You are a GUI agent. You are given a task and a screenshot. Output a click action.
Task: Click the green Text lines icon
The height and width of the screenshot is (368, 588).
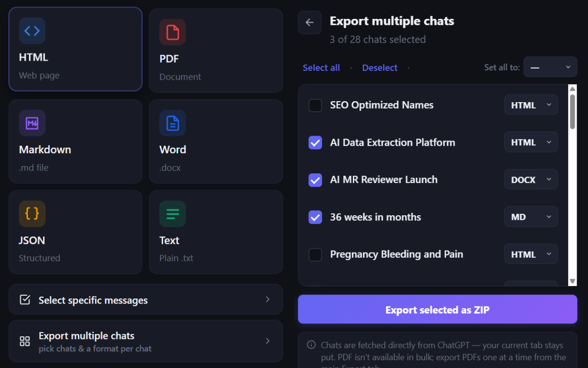click(173, 213)
